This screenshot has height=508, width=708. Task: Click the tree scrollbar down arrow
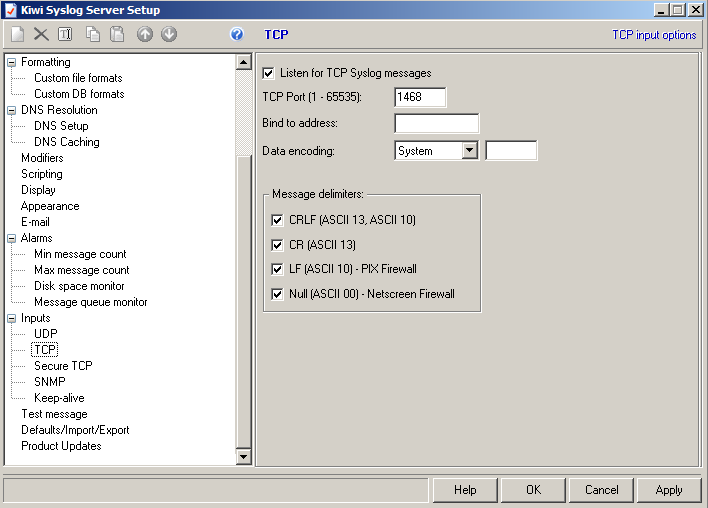[x=244, y=457]
